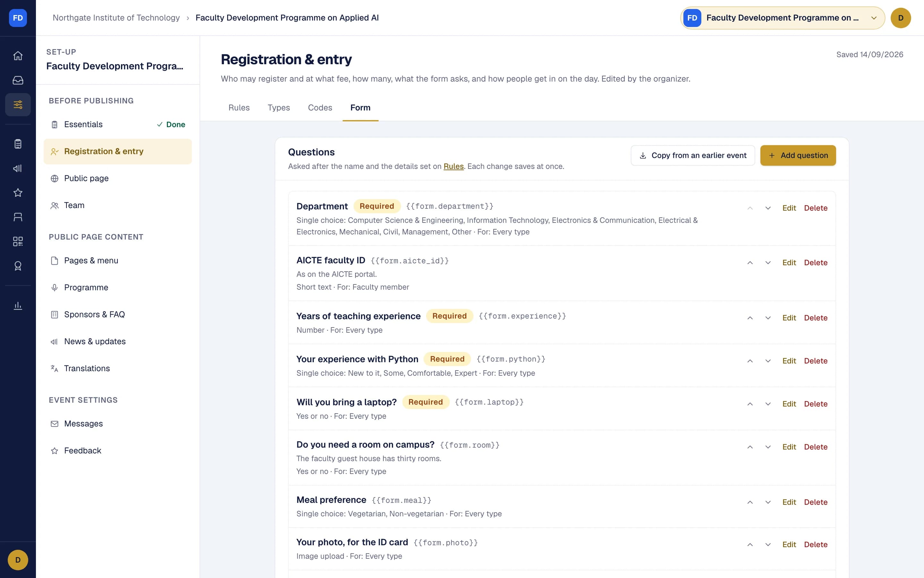Open the megaphone announcements icon in left rail
The image size is (924, 578).
[x=18, y=168]
